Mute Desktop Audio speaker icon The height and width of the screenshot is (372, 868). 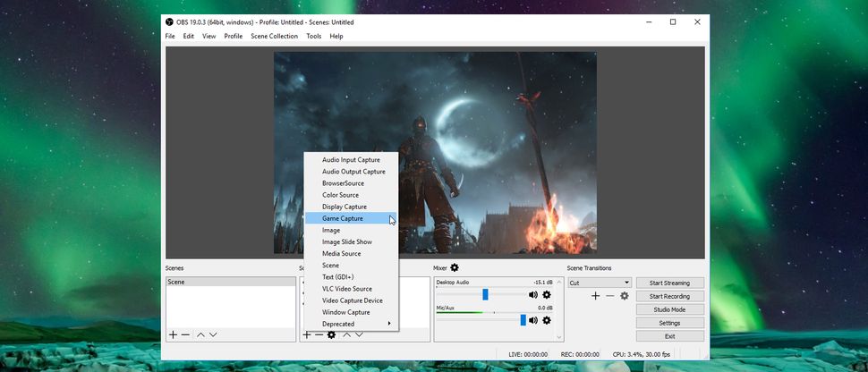(x=533, y=295)
